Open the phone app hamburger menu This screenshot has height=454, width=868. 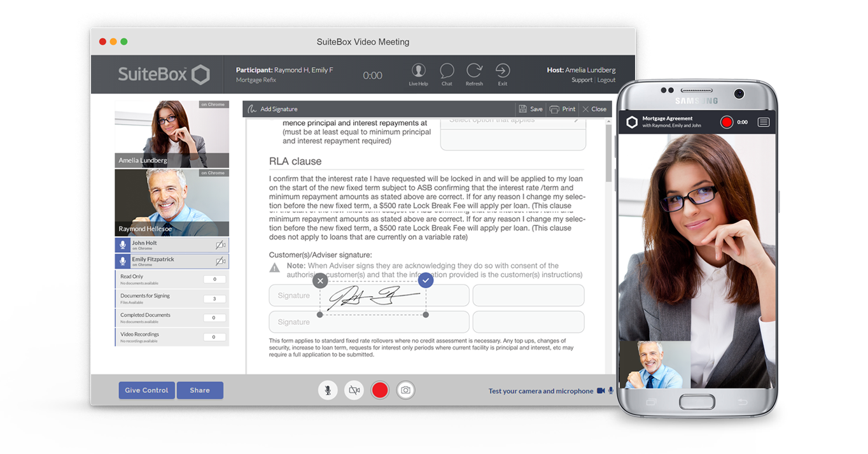[x=764, y=122]
